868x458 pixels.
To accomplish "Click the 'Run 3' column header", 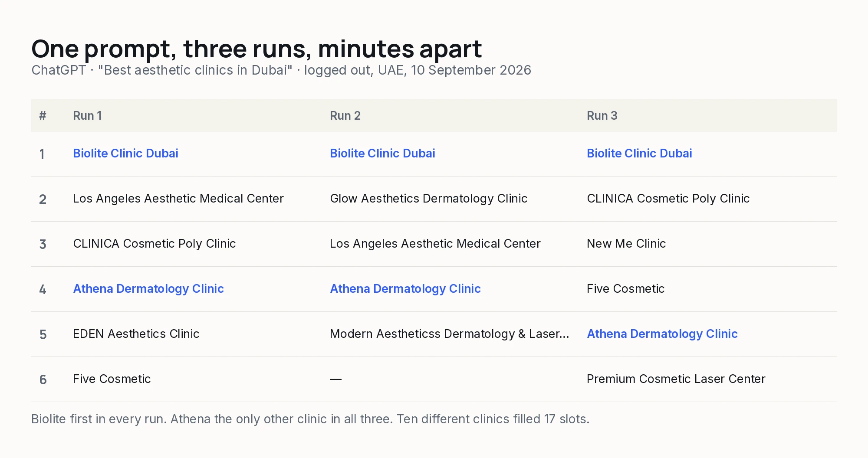I will (602, 115).
